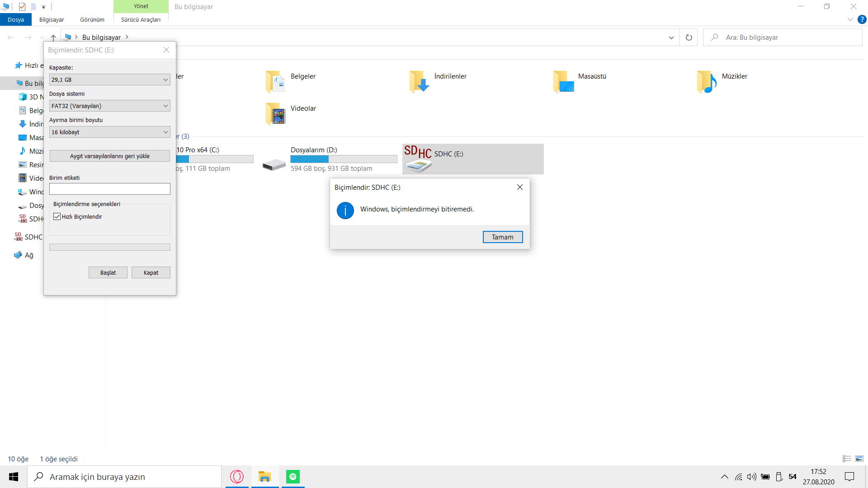The image size is (868, 488).
Task: Open the Müzikler folder icon
Action: tap(707, 82)
